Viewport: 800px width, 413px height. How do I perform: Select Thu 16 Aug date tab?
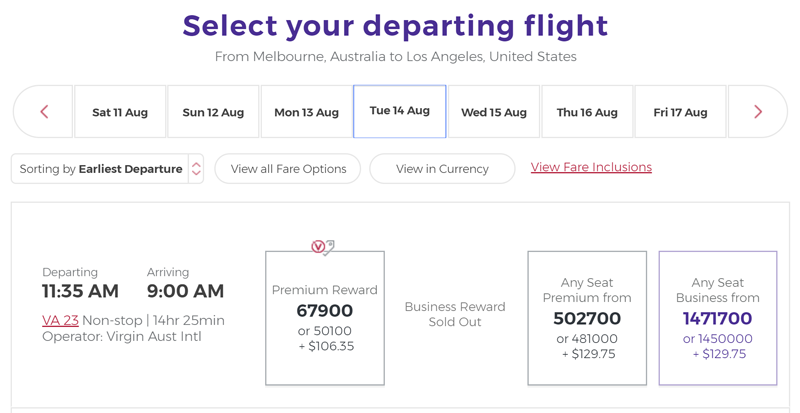[587, 112]
